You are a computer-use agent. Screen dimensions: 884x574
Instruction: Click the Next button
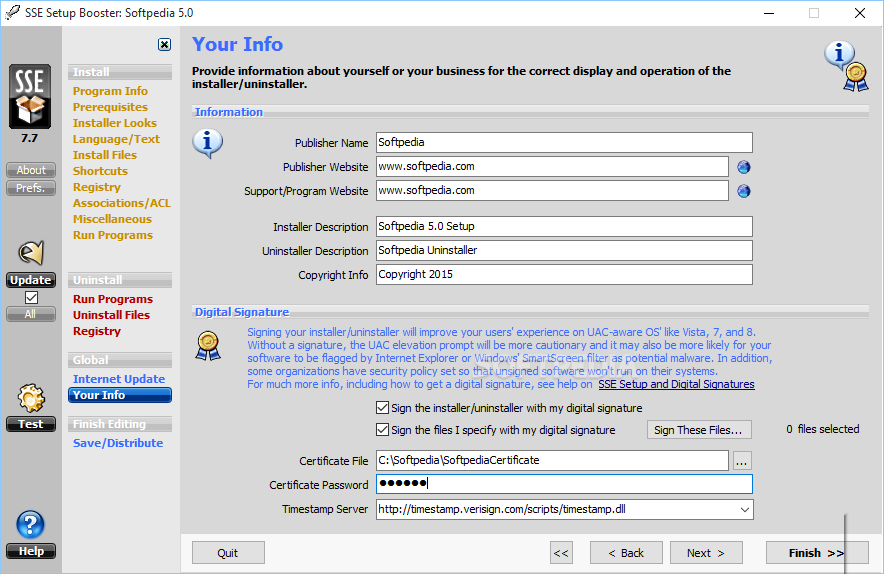(x=706, y=553)
